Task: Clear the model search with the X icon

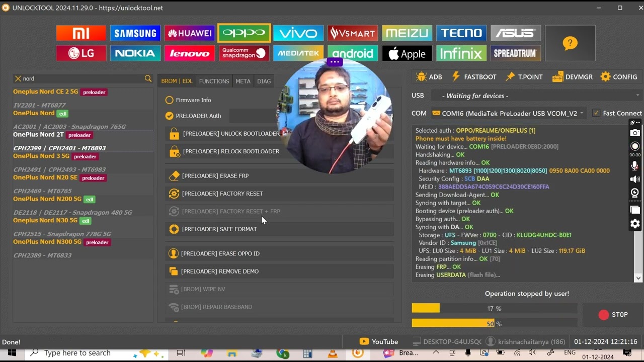Action: (x=18, y=78)
